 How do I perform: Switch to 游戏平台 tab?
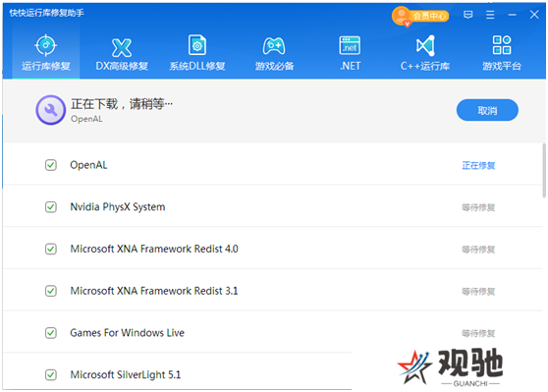pos(502,52)
